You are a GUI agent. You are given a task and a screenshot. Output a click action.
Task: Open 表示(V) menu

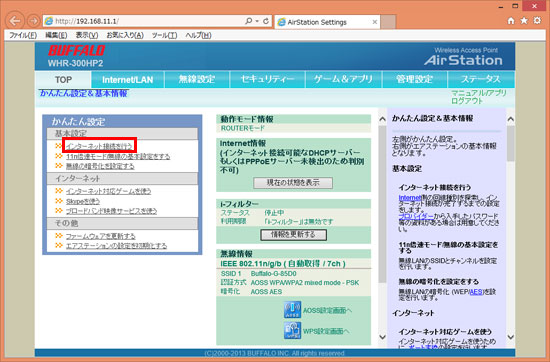[87, 35]
